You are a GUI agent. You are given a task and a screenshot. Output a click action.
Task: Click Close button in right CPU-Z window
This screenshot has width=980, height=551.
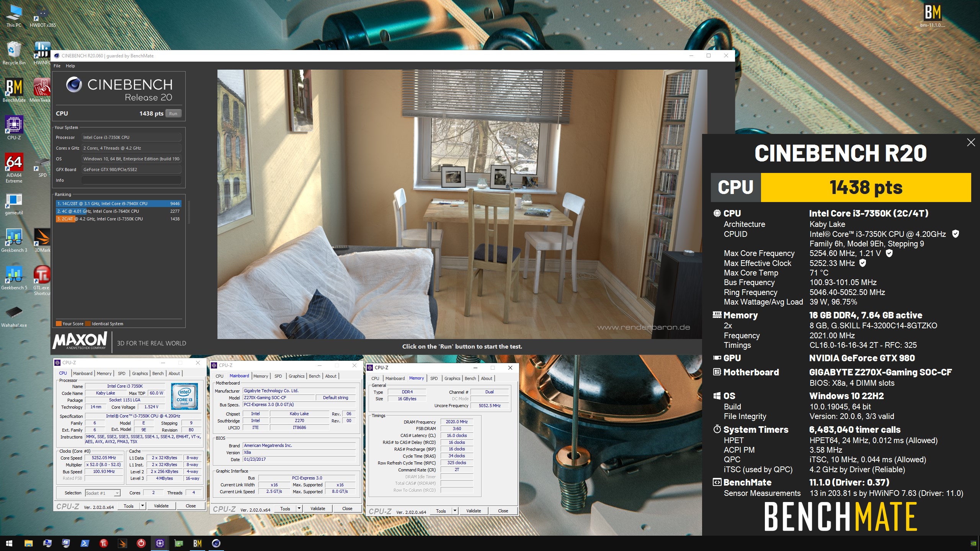coord(503,511)
